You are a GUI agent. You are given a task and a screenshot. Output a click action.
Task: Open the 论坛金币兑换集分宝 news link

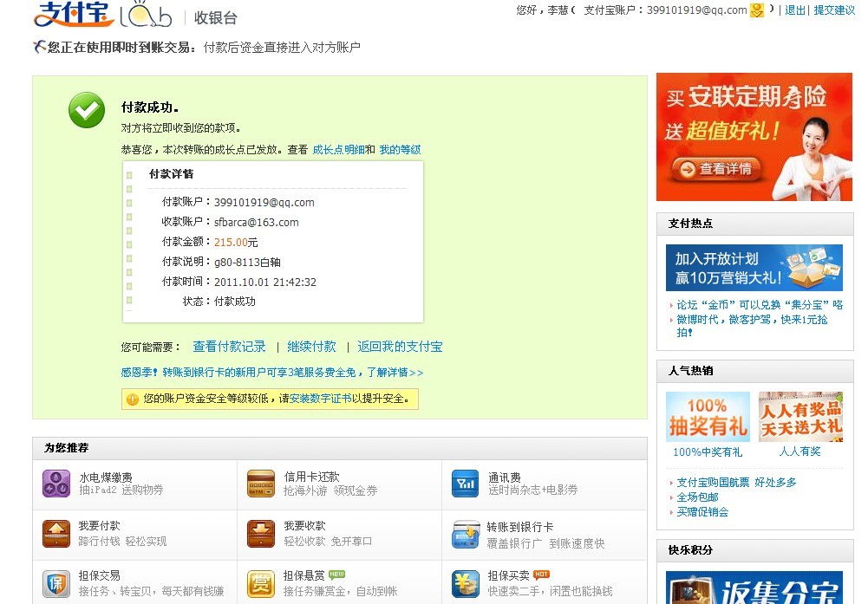tap(760, 305)
